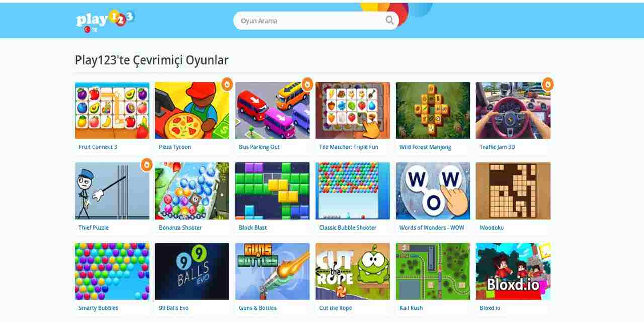644x322 pixels.
Task: Open the Fruit Connect 3 game thumbnail
Action: click(x=112, y=110)
